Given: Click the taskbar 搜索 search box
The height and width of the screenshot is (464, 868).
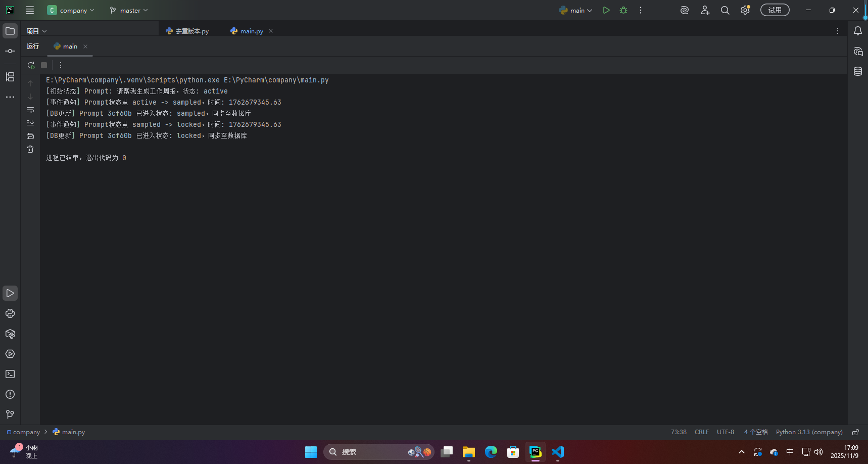Looking at the screenshot, I should click(379, 452).
